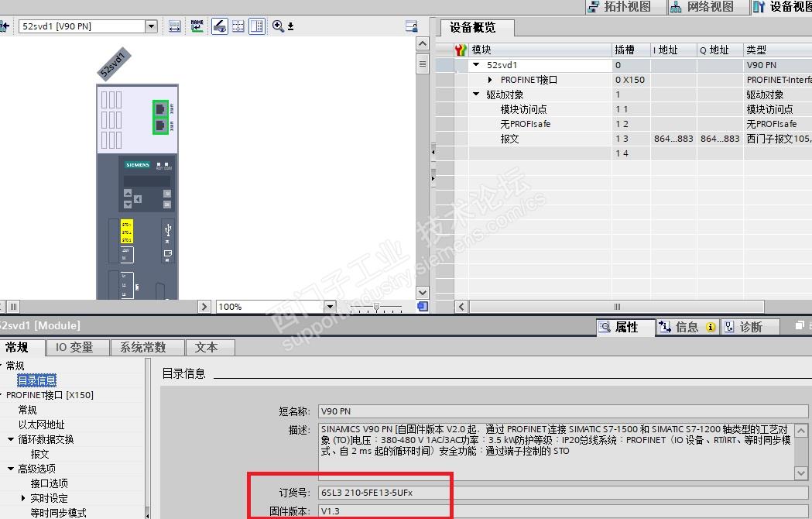Image resolution: width=812 pixels, height=519 pixels.
Task: Click the canvas vertical scrollbar down arrow
Action: (423, 293)
